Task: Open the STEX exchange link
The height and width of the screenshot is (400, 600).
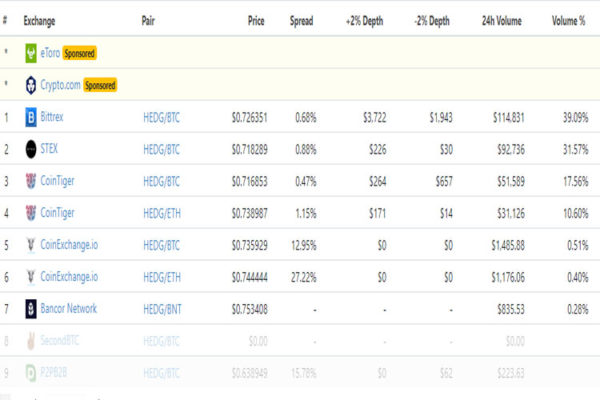Action: pyautogui.click(x=49, y=149)
